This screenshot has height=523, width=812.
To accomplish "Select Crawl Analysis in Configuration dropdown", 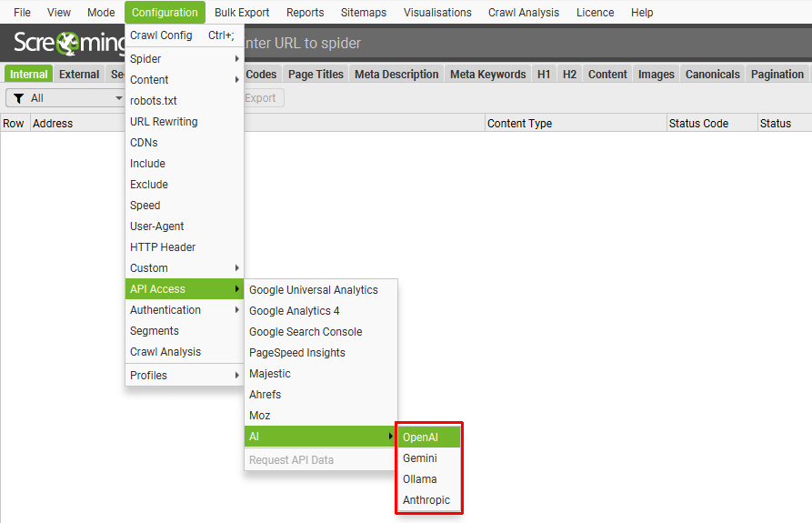I will (185, 352).
